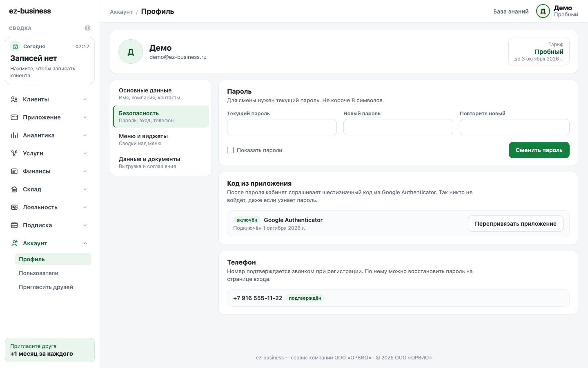Click the Финансы ledger icon
The height and width of the screenshot is (368, 588).
pos(14,171)
